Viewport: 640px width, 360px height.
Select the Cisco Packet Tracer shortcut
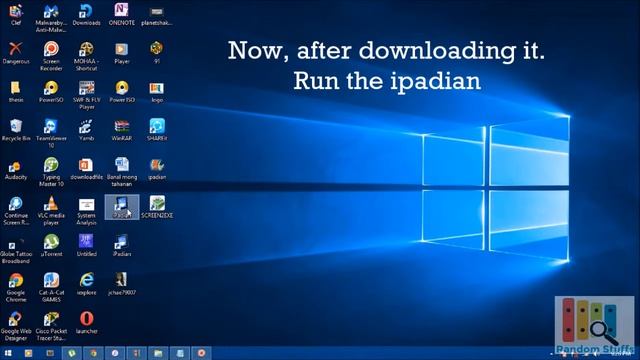click(51, 327)
